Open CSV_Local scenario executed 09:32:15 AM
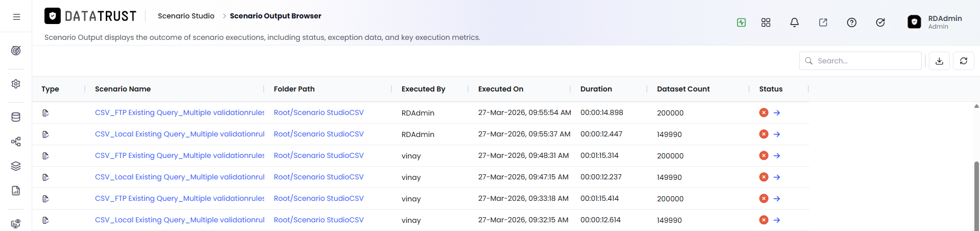The width and height of the screenshot is (980, 231). tap(179, 220)
